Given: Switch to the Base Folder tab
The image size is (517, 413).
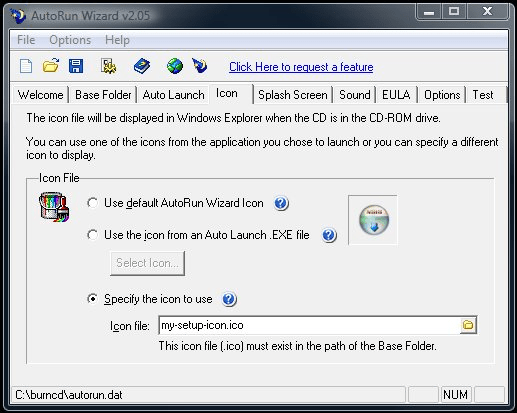Looking at the screenshot, I should click(x=103, y=95).
